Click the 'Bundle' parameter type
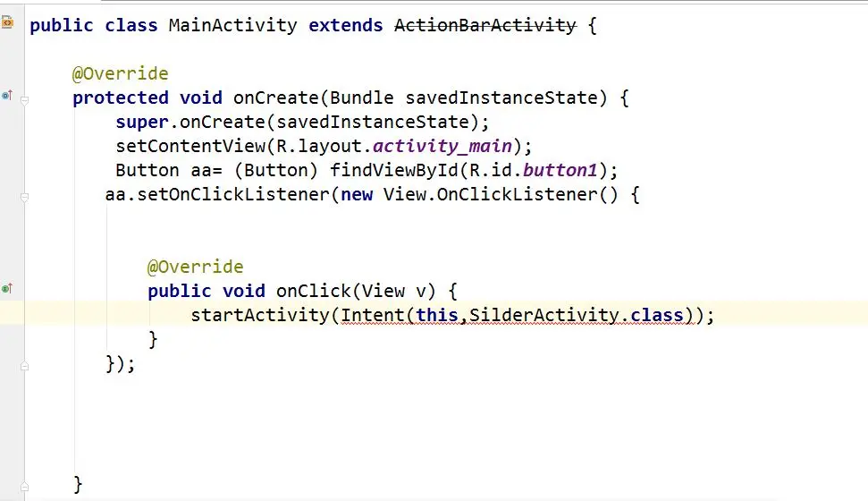This screenshot has width=868, height=501. (361, 98)
